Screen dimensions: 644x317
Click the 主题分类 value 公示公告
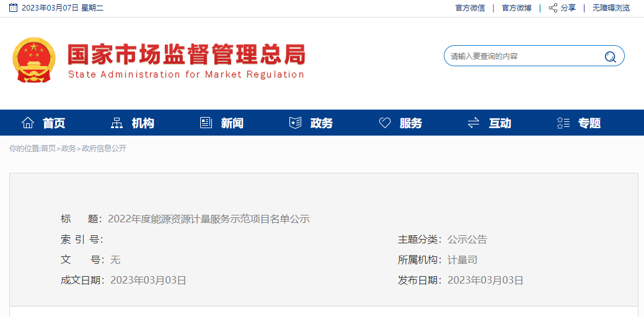point(467,240)
